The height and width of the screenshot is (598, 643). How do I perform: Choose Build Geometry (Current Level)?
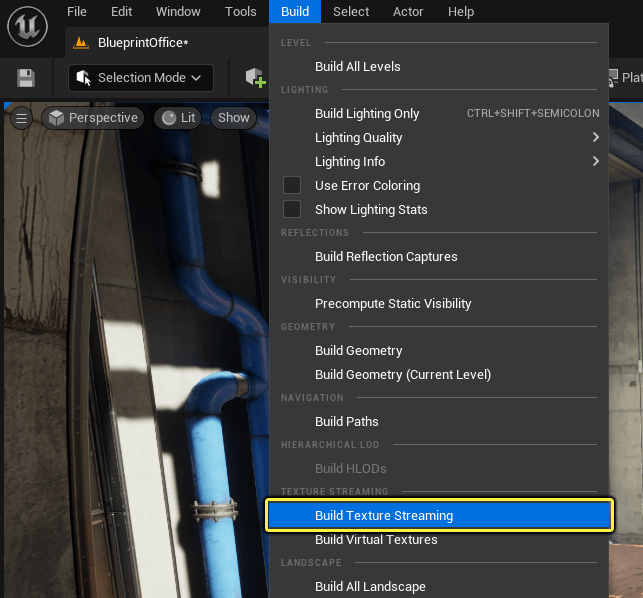click(439, 374)
